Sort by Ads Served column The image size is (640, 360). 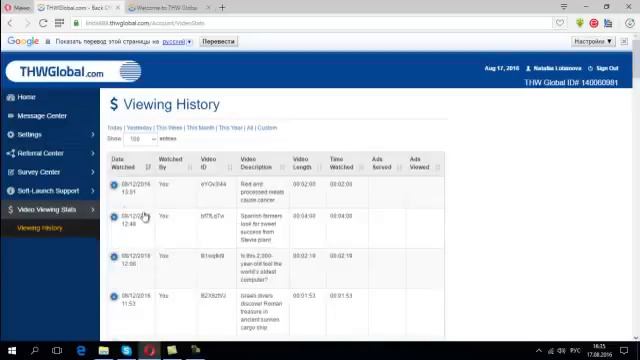click(387, 163)
